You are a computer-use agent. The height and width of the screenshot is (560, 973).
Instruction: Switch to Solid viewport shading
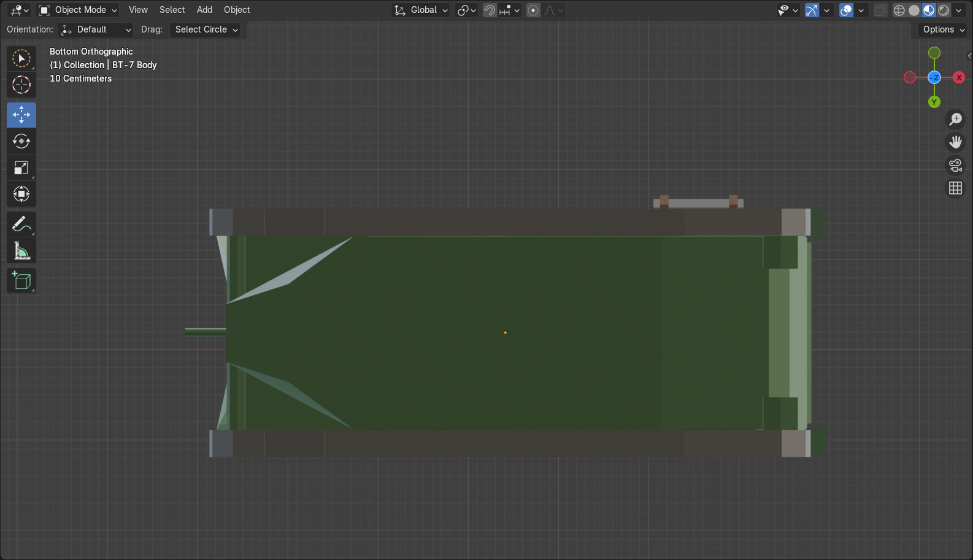914,10
